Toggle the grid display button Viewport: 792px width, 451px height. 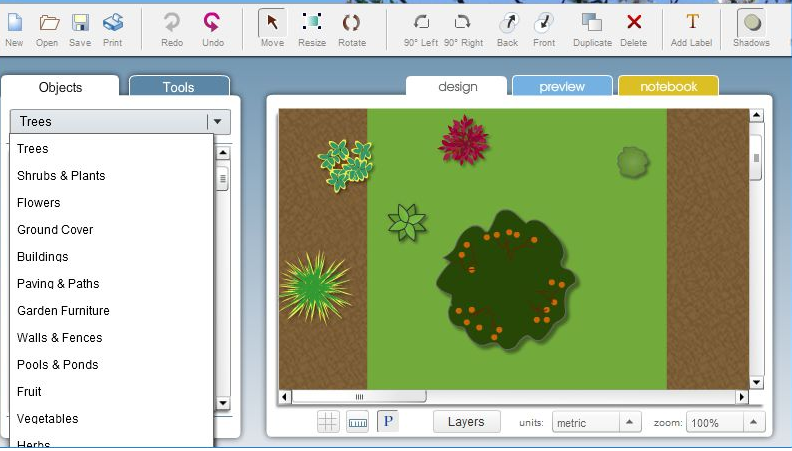click(328, 422)
